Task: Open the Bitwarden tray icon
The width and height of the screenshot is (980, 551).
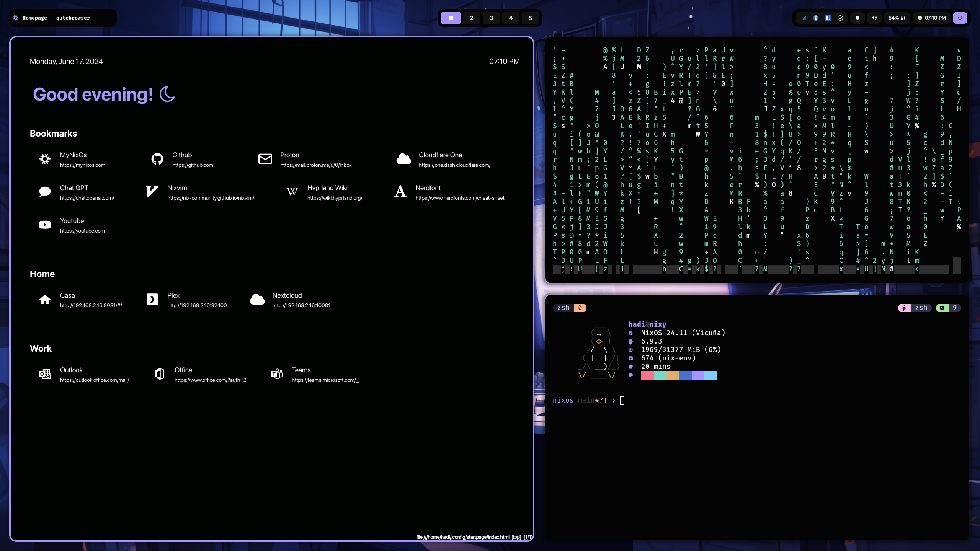Action: (x=828, y=18)
